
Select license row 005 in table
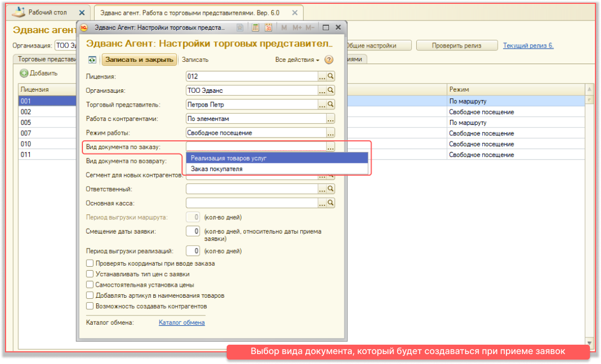click(48, 123)
